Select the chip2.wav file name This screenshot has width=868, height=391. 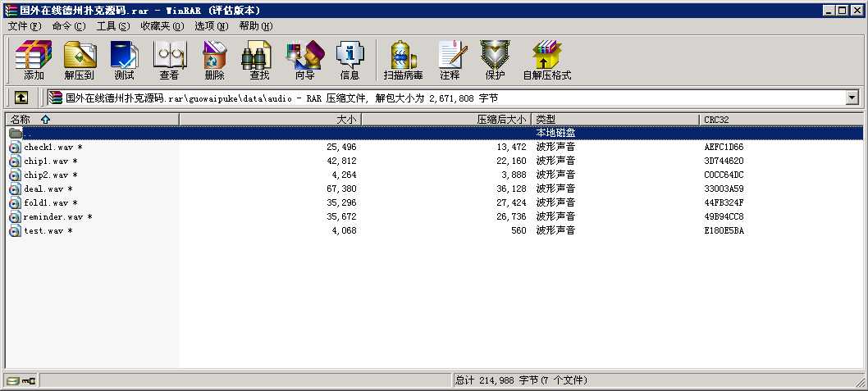pos(50,175)
